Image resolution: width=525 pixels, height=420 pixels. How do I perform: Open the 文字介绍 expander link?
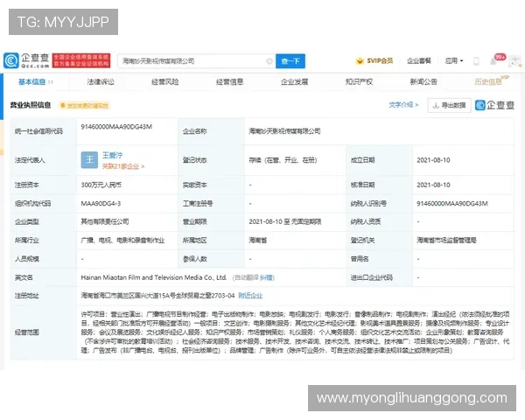(x=403, y=105)
